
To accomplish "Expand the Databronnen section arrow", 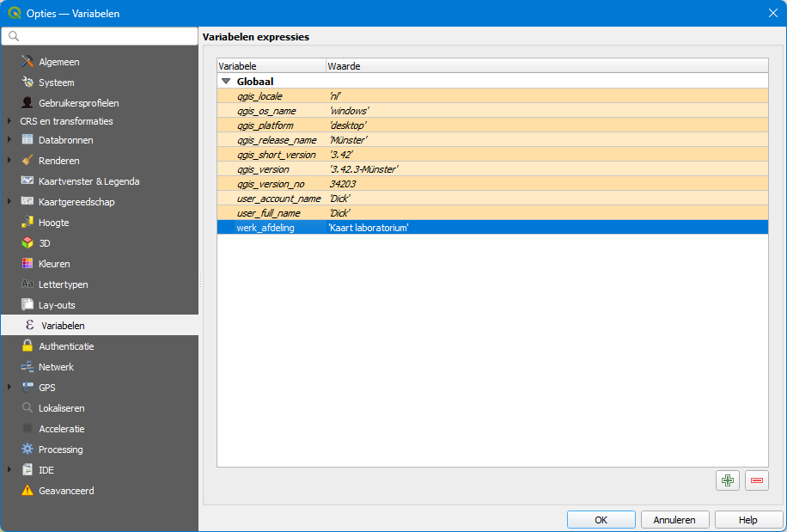I will click(9, 139).
